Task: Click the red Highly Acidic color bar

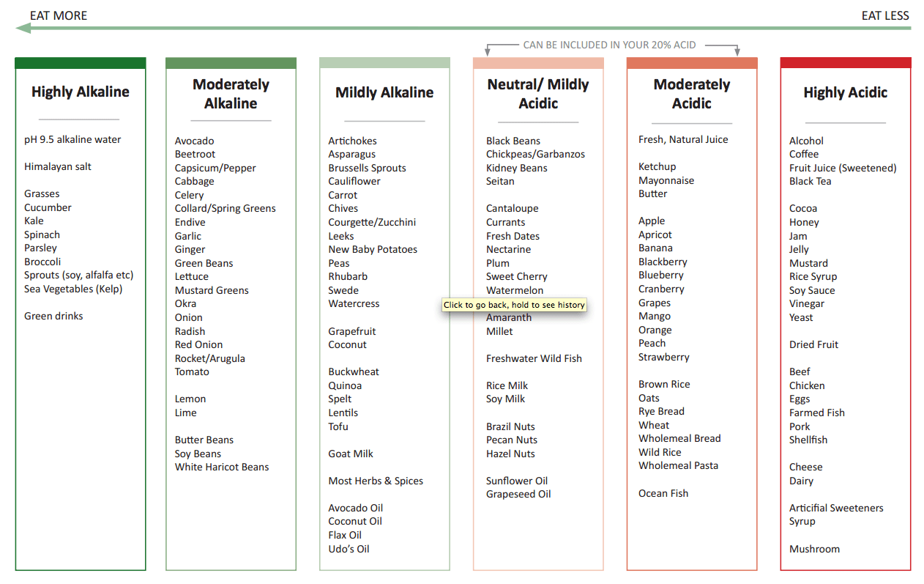Action: [x=846, y=63]
